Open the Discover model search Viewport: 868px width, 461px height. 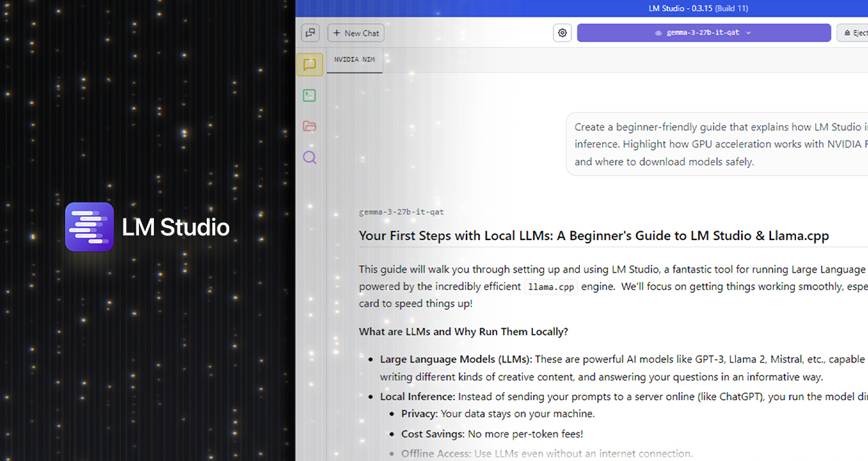(x=310, y=157)
